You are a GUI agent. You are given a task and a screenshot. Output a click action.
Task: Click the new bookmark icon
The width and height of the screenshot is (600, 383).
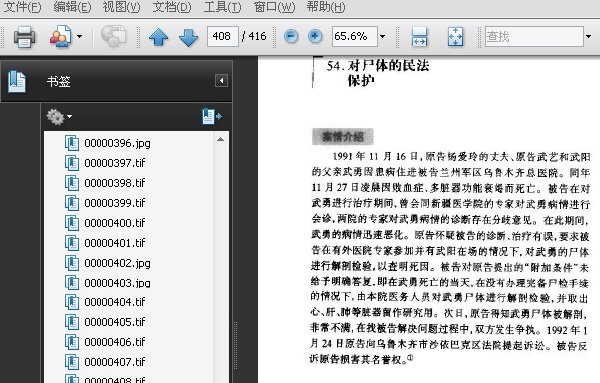212,116
